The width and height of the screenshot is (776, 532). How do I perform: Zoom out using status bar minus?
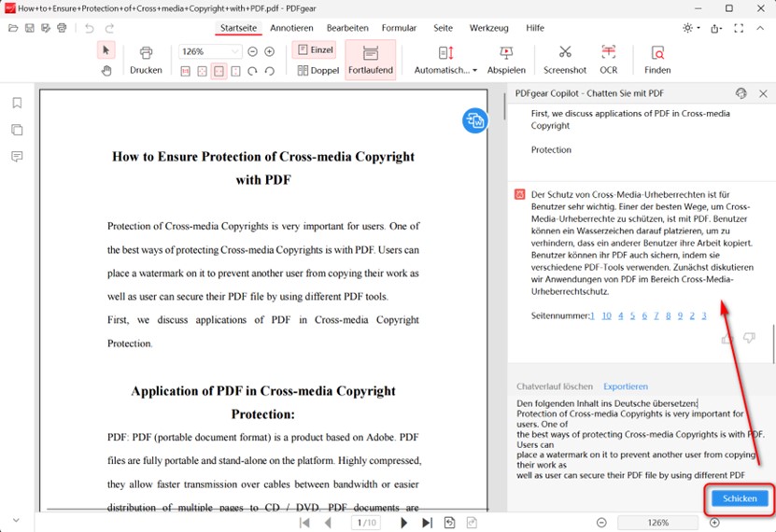point(601,523)
